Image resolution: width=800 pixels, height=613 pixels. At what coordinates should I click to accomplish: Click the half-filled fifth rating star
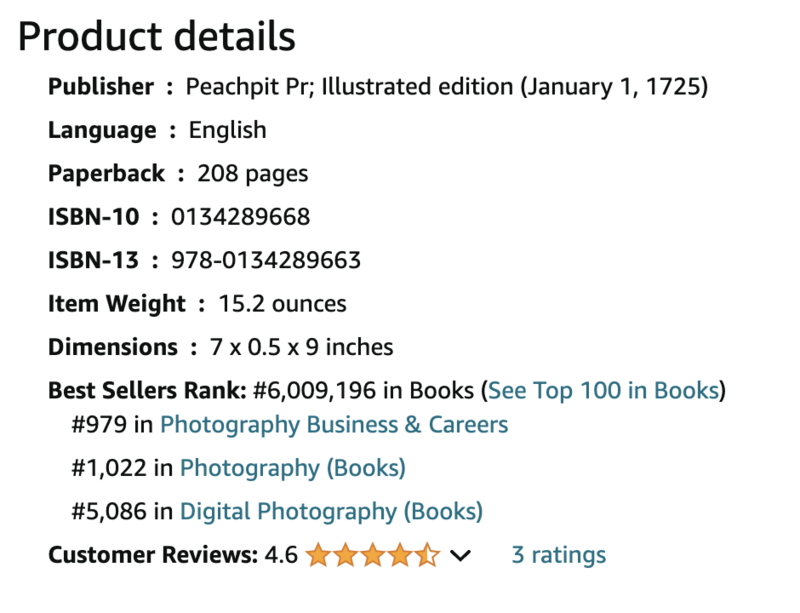pos(427,555)
